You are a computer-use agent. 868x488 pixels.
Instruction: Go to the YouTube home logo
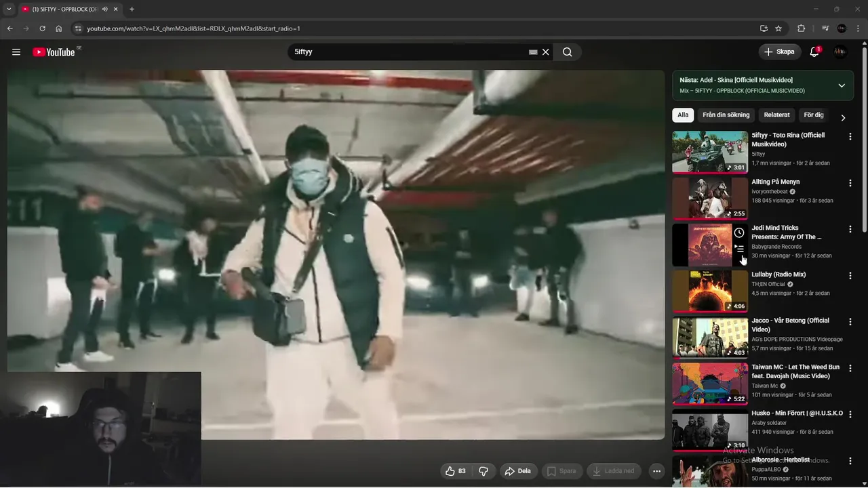(54, 52)
